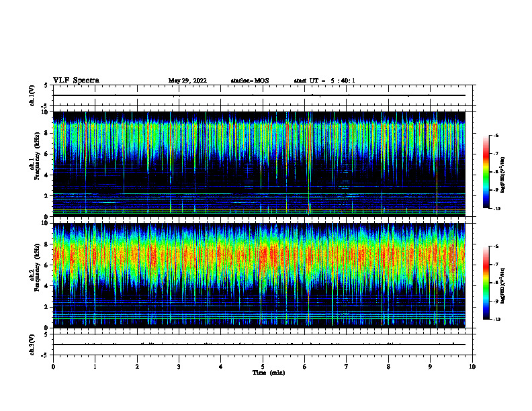
Task: Click the 'ch.3(V)' axis label
Action: point(32,345)
